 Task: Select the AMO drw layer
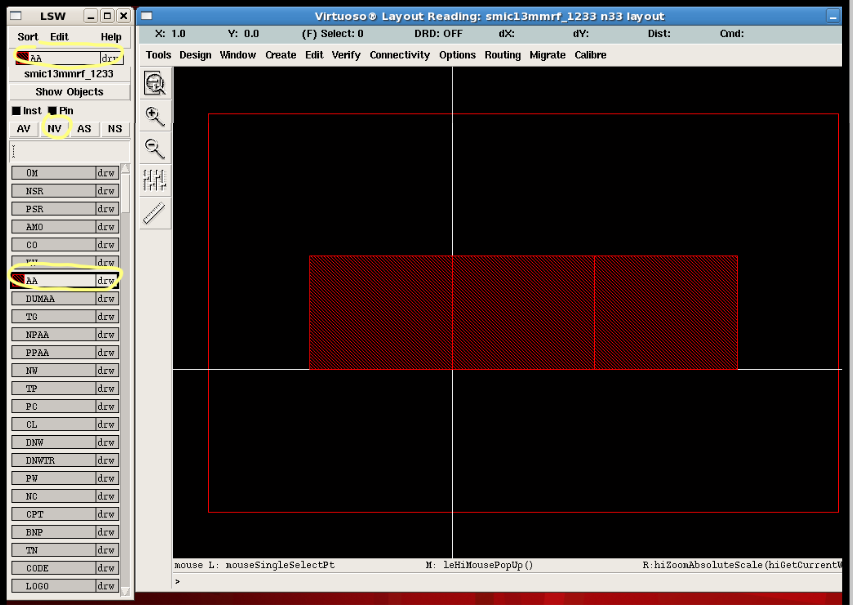65,227
